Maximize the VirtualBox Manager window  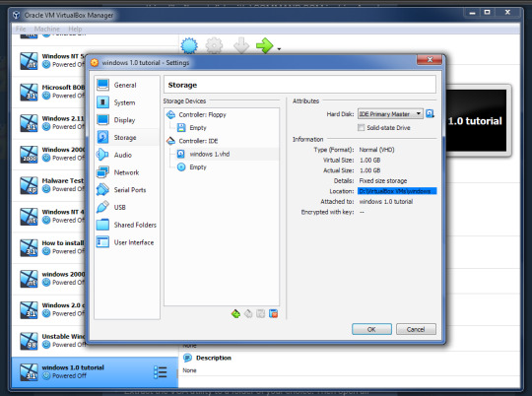click(x=488, y=13)
